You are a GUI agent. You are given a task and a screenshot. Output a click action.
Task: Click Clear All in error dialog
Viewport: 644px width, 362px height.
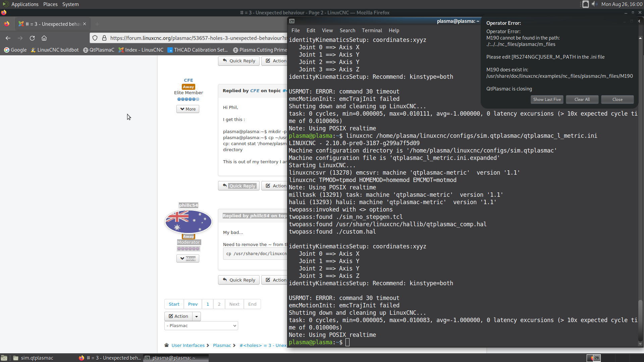(582, 100)
